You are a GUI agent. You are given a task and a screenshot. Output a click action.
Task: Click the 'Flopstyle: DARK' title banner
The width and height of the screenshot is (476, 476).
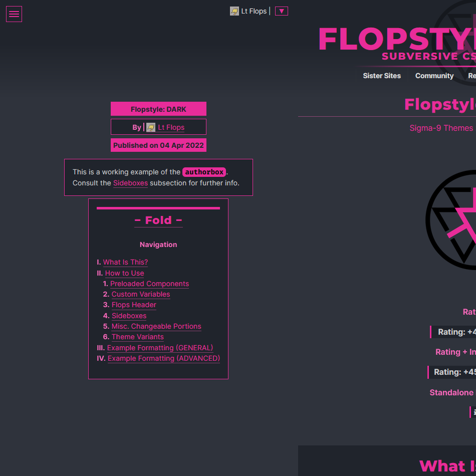click(158, 109)
